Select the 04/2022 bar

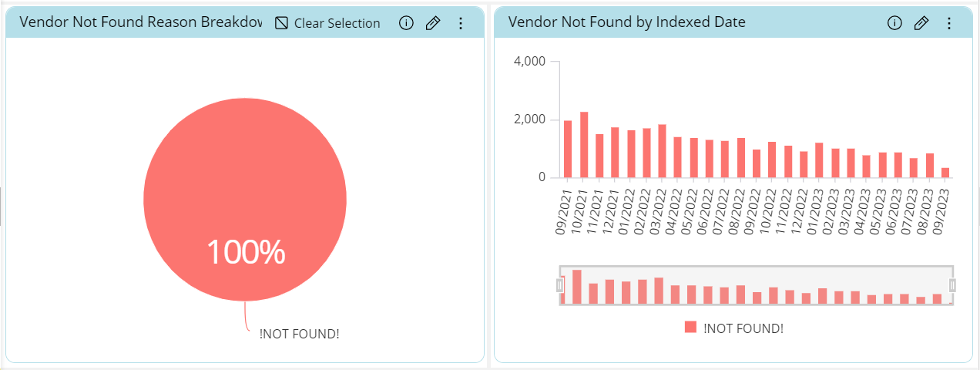coord(678,157)
